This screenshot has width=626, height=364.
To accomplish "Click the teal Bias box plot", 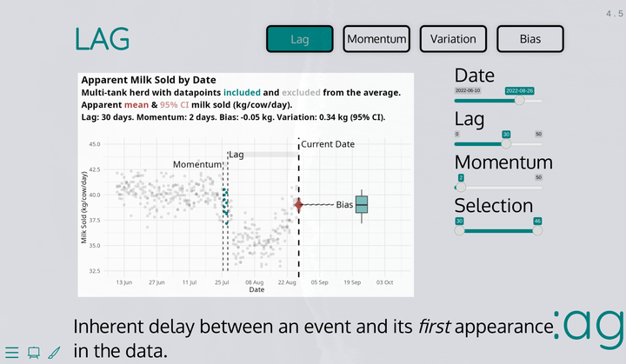I will (x=362, y=204).
